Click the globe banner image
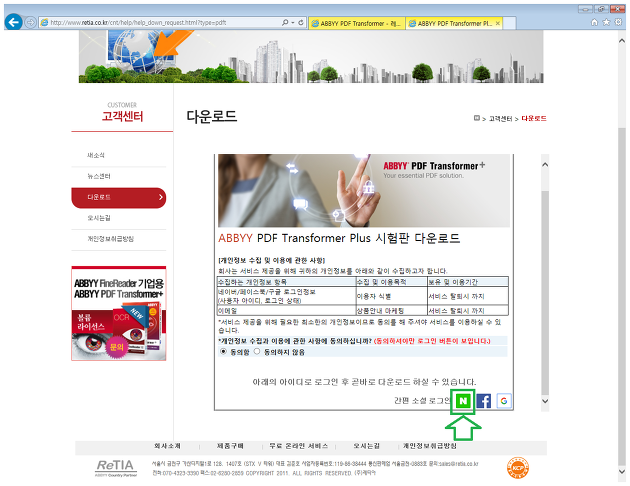Image resolution: width=630 pixels, height=486 pixels. [x=311, y=57]
